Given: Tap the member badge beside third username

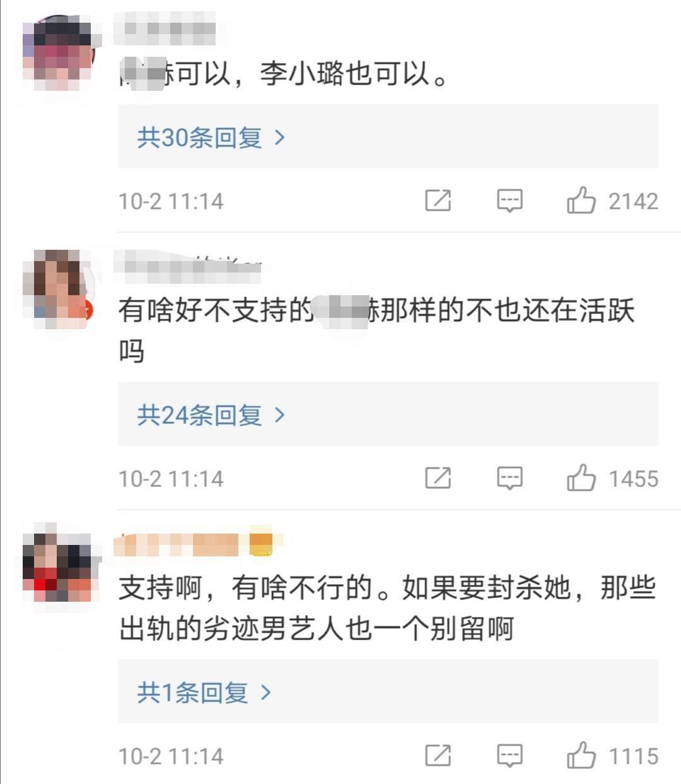Looking at the screenshot, I should coord(262,544).
